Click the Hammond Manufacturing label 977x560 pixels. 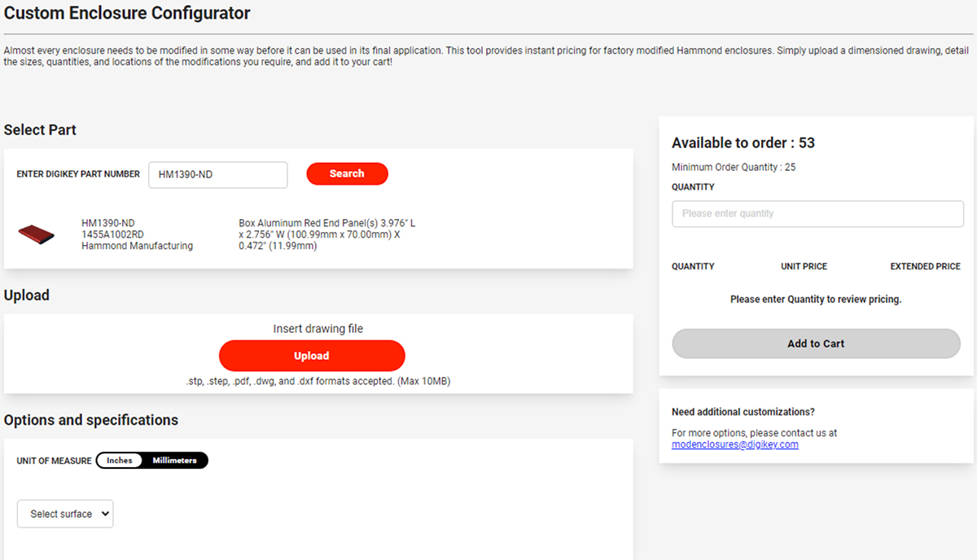coord(138,246)
